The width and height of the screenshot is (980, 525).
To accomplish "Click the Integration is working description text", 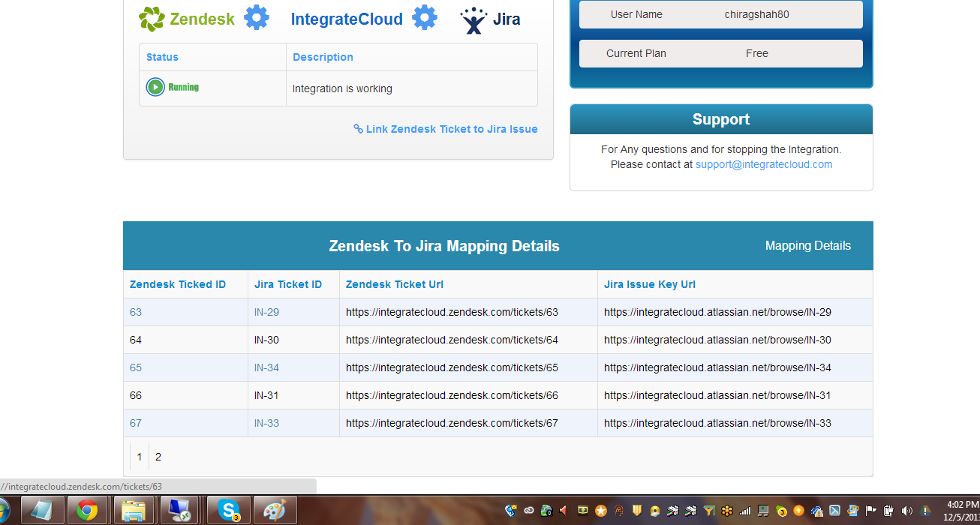I will (342, 88).
